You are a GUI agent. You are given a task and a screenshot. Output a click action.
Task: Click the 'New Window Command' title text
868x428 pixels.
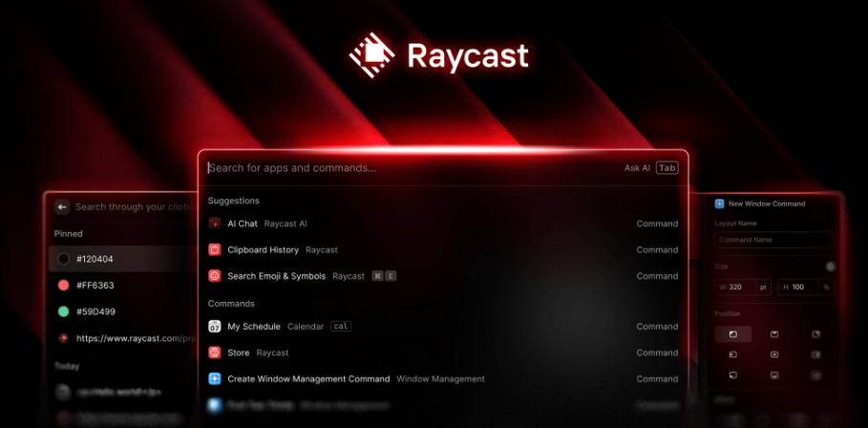click(767, 203)
